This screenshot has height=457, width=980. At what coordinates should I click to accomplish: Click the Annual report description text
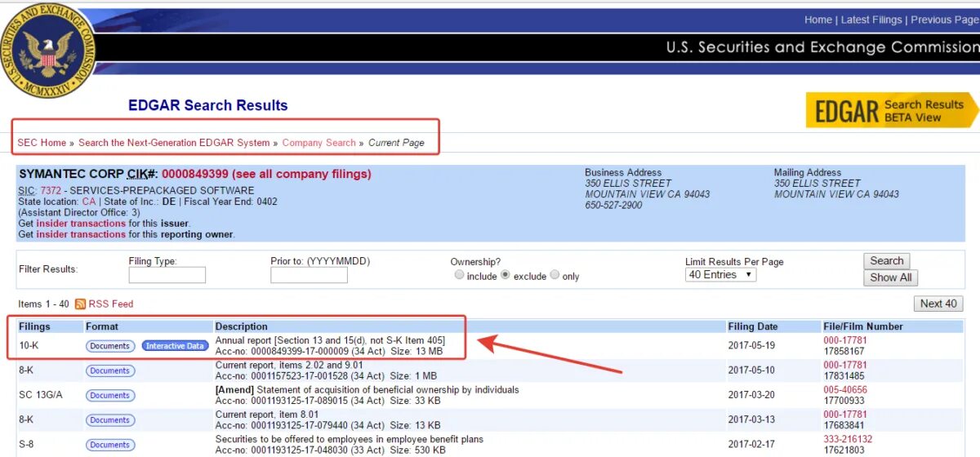tap(330, 340)
